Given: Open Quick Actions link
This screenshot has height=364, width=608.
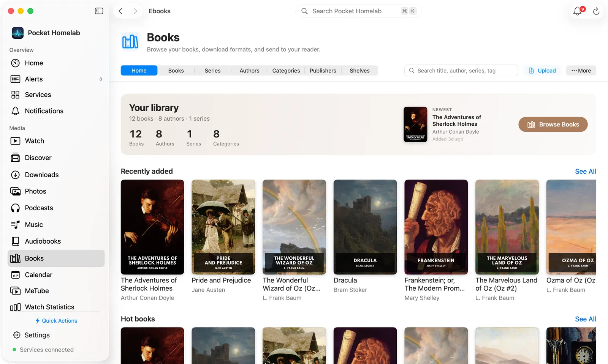Looking at the screenshot, I should pos(56,321).
